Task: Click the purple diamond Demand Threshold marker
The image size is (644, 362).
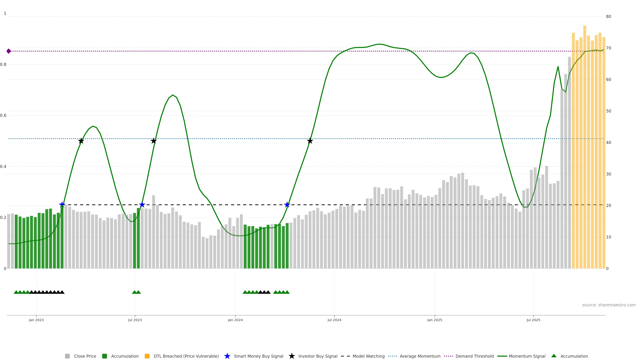Action: pos(9,51)
